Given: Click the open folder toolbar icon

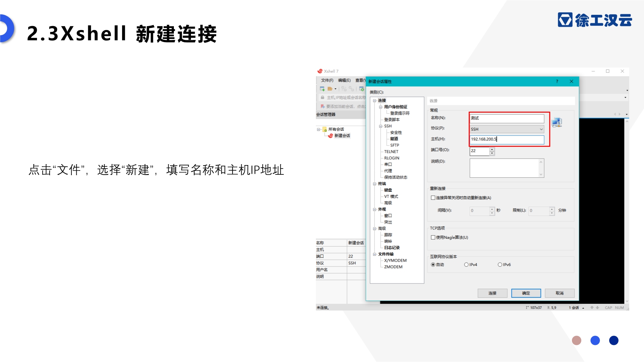Looking at the screenshot, I should [330, 89].
